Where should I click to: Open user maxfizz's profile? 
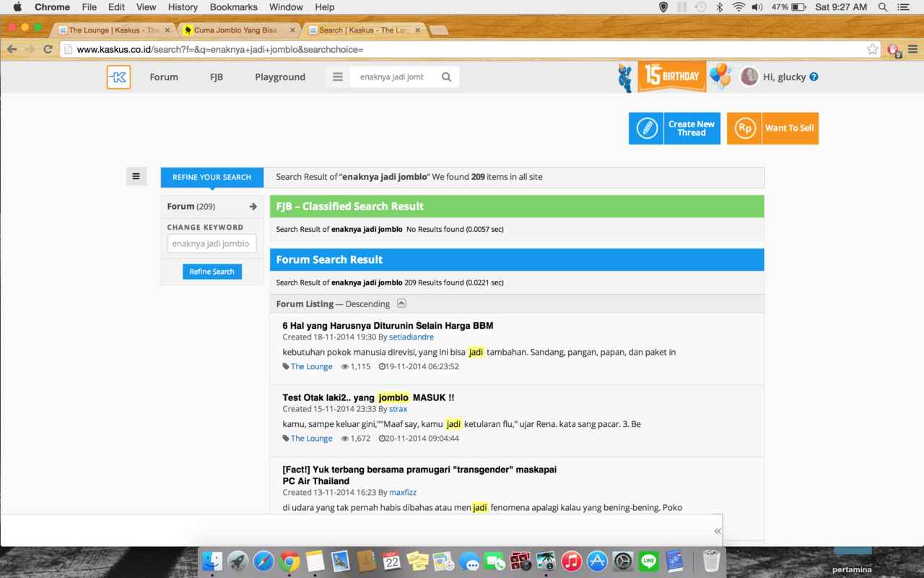point(403,493)
